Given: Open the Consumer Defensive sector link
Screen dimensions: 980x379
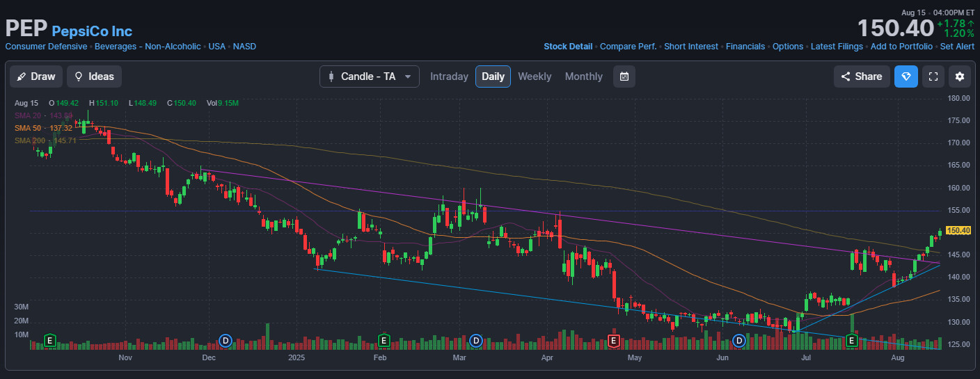Looking at the screenshot, I should point(46,47).
